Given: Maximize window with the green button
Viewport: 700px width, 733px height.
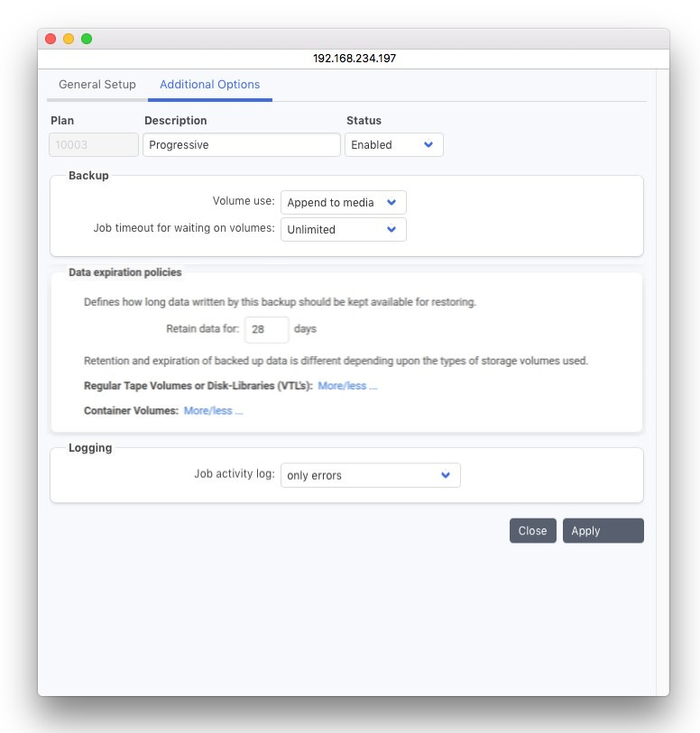Looking at the screenshot, I should (87, 39).
